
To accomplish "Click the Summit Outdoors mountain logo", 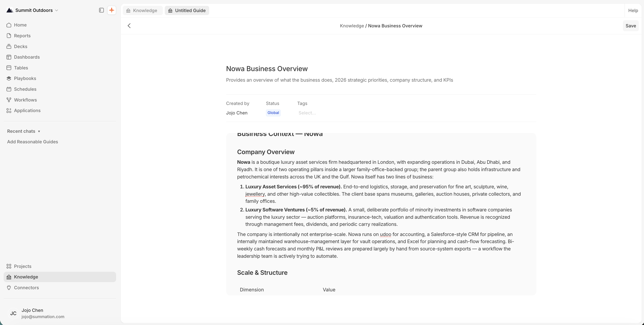I will coord(10,10).
